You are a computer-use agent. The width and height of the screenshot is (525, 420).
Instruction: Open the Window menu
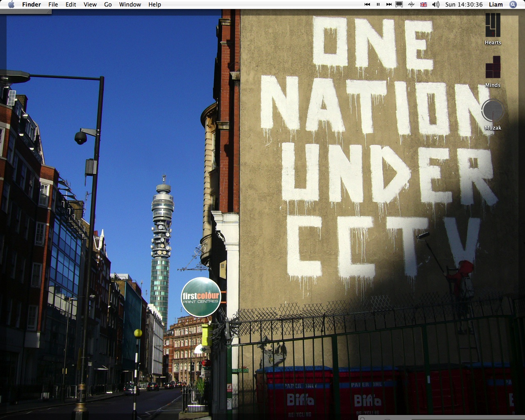[x=130, y=5]
